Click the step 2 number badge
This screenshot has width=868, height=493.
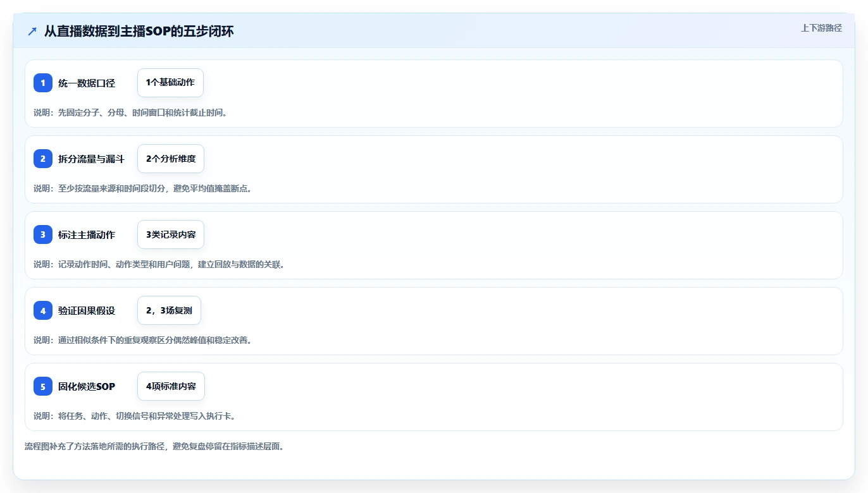click(43, 159)
